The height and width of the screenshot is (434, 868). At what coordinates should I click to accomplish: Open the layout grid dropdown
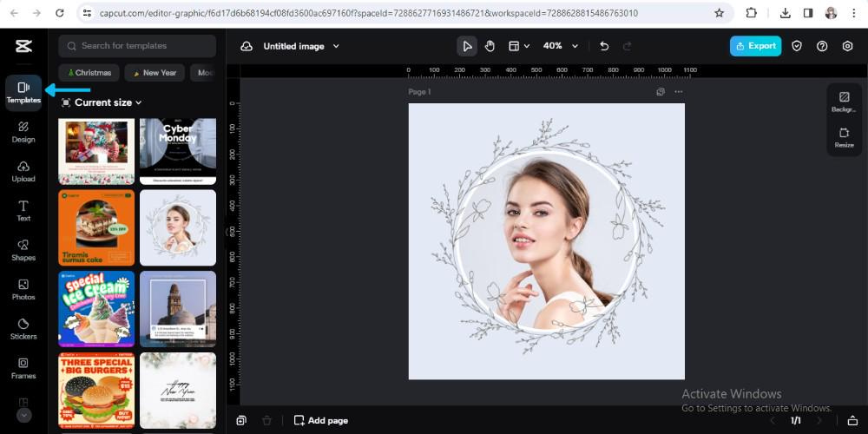point(519,46)
